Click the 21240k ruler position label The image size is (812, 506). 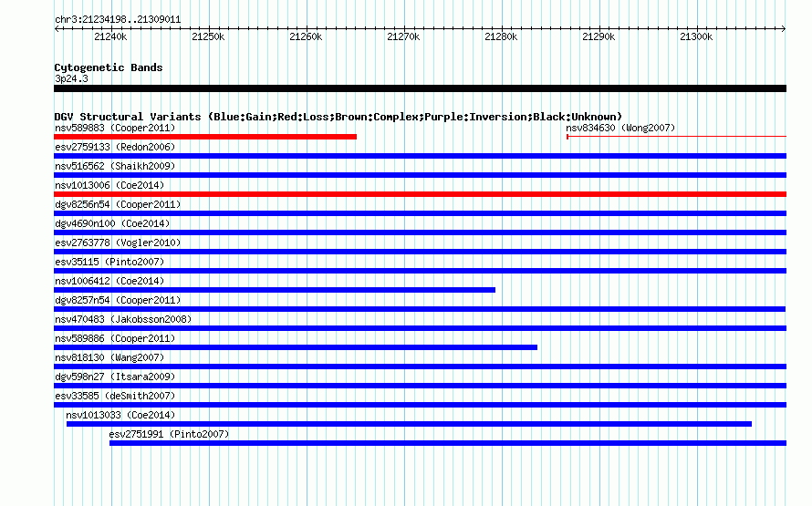110,36
